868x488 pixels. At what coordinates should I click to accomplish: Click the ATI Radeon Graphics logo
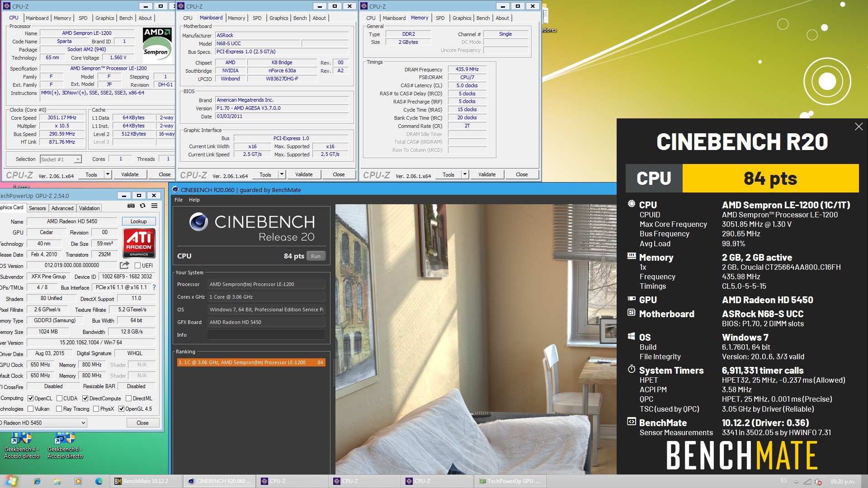click(139, 243)
